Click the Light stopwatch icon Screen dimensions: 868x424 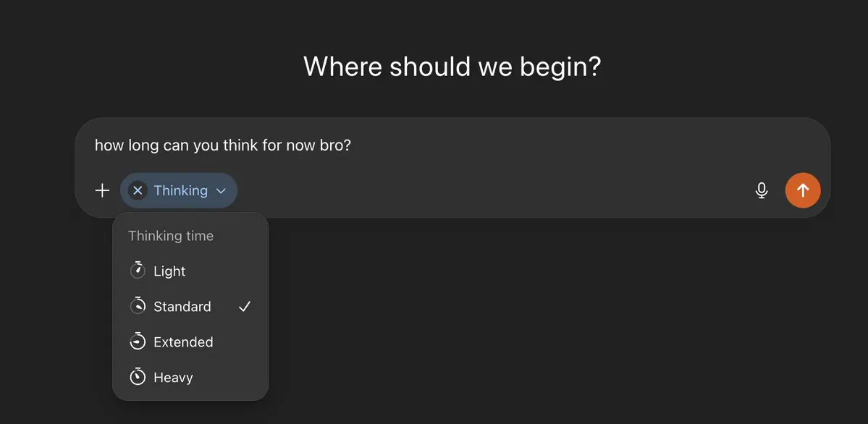pos(138,271)
